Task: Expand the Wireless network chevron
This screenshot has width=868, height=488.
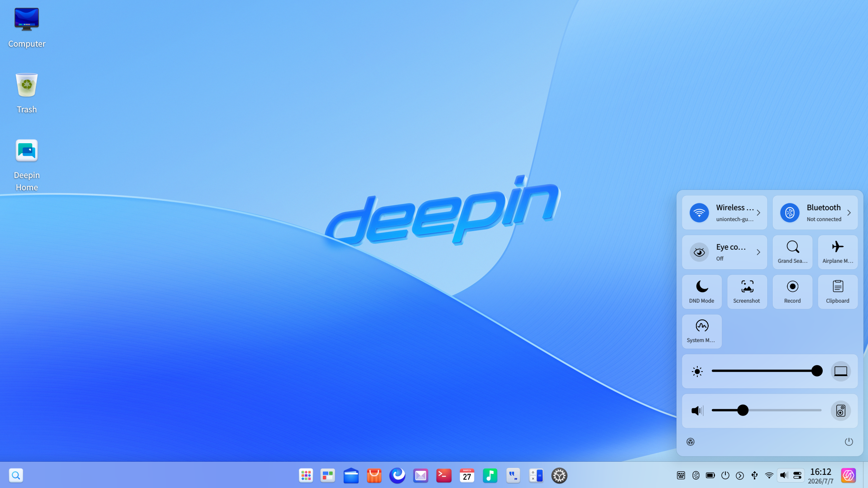Action: coord(758,213)
